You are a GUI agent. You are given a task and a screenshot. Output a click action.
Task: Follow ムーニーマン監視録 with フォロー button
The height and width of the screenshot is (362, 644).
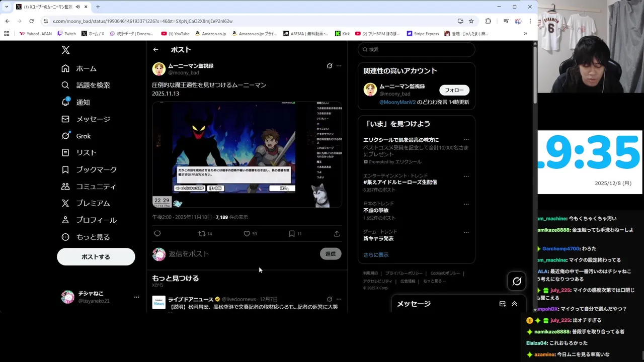(x=454, y=90)
